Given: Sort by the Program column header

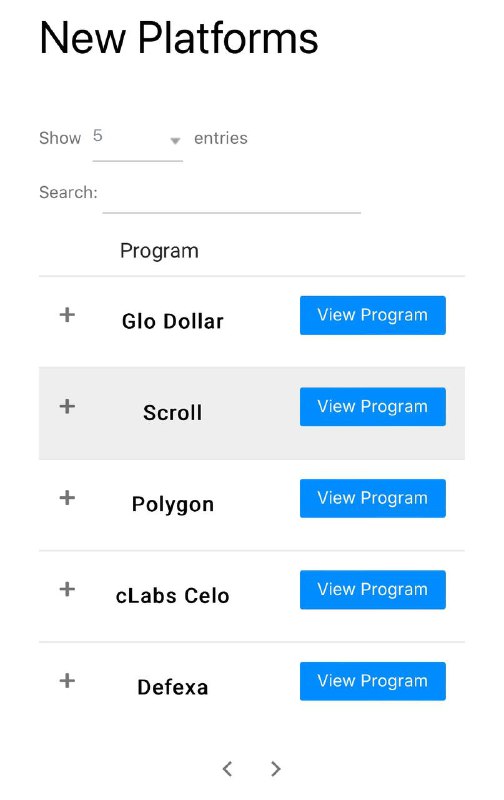Looking at the screenshot, I should [159, 252].
